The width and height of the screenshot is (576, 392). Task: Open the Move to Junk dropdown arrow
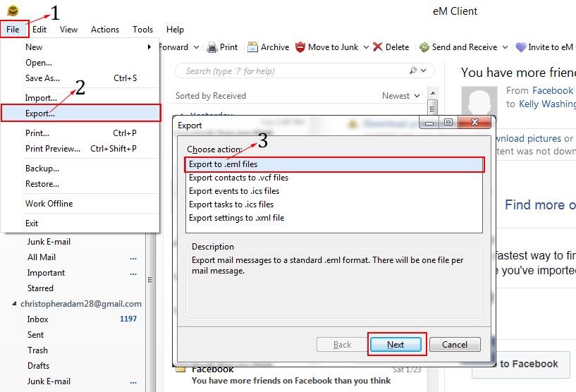pyautogui.click(x=366, y=47)
